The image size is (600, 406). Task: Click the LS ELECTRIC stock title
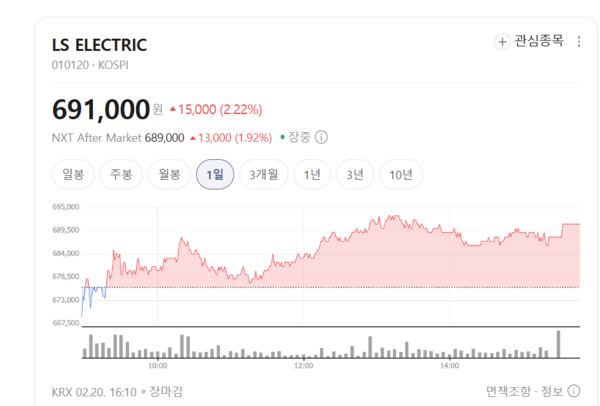pyautogui.click(x=99, y=45)
